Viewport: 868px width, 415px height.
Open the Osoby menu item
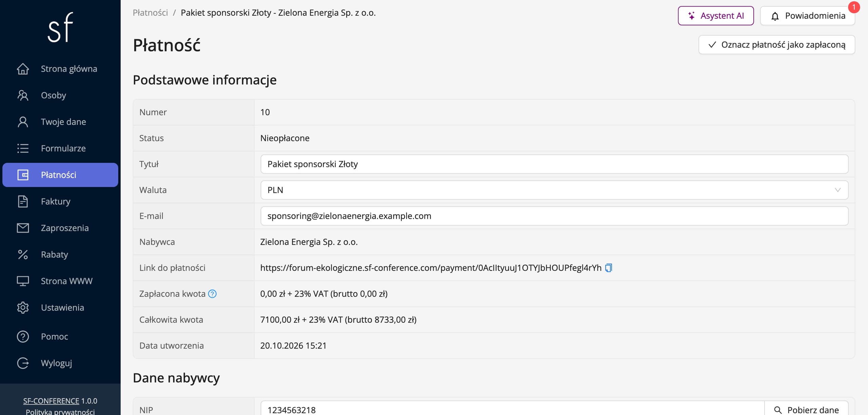(60, 95)
